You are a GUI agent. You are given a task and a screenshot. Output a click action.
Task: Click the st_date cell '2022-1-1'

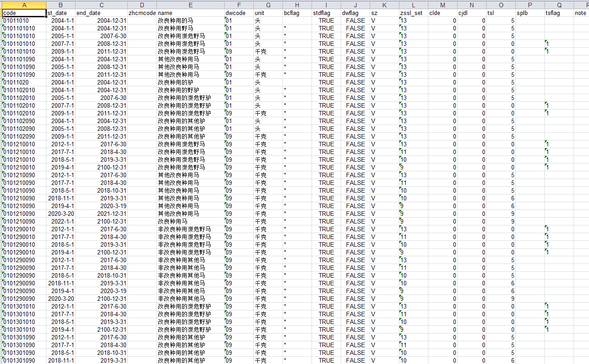[x=60, y=221]
